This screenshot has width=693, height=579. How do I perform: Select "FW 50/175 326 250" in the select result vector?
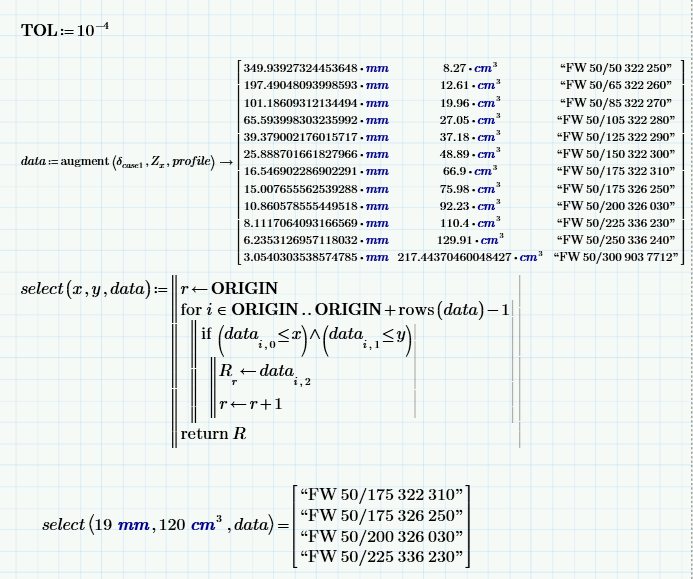[381, 515]
